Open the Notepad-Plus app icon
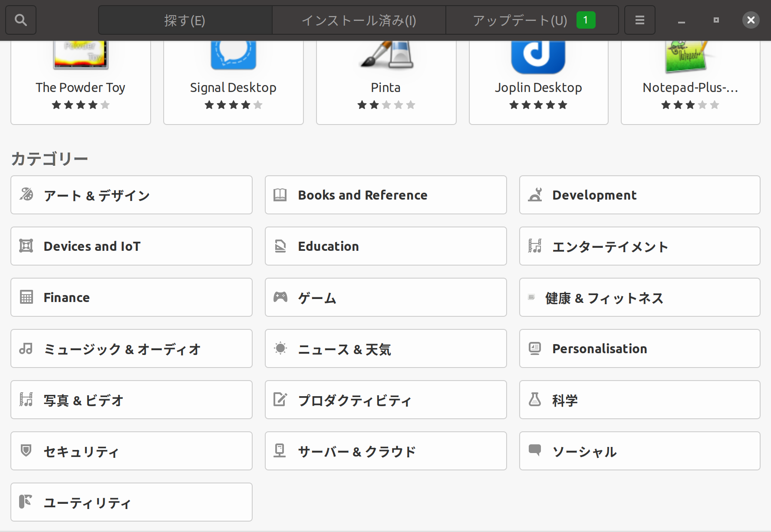 pyautogui.click(x=688, y=56)
